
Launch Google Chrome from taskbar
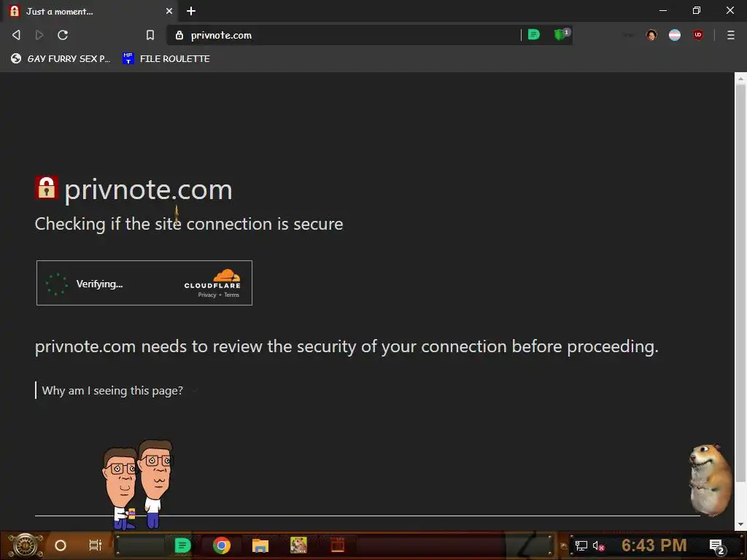tap(222, 545)
